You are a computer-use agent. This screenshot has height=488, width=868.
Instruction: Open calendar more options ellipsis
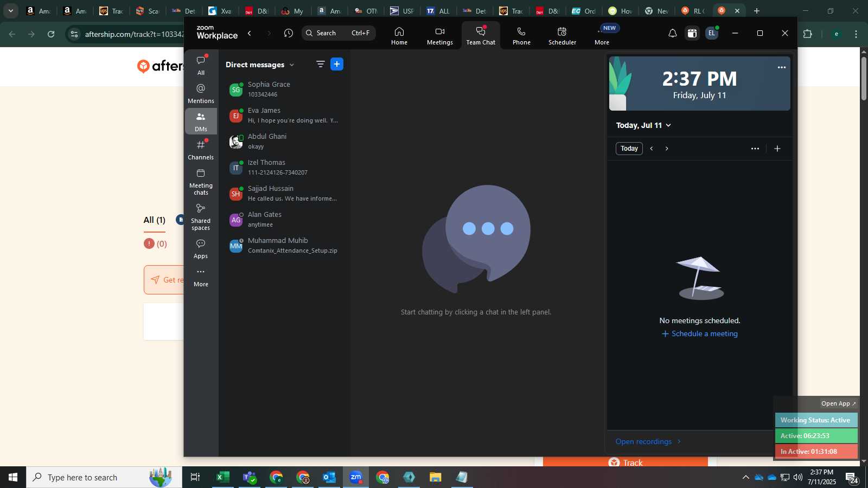point(755,149)
